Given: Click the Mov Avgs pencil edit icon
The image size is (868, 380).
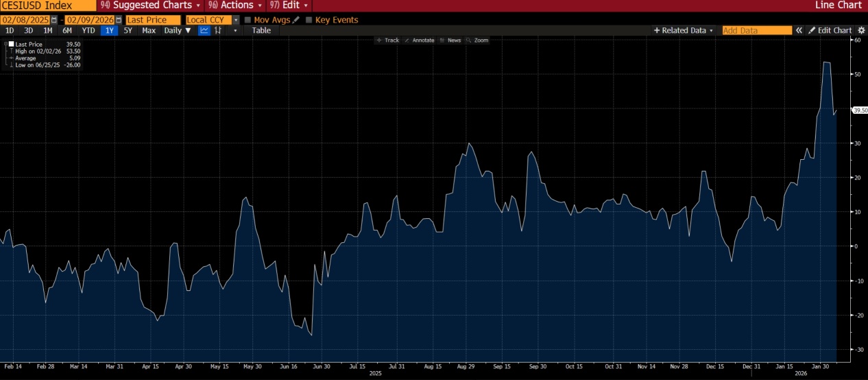Looking at the screenshot, I should 296,20.
